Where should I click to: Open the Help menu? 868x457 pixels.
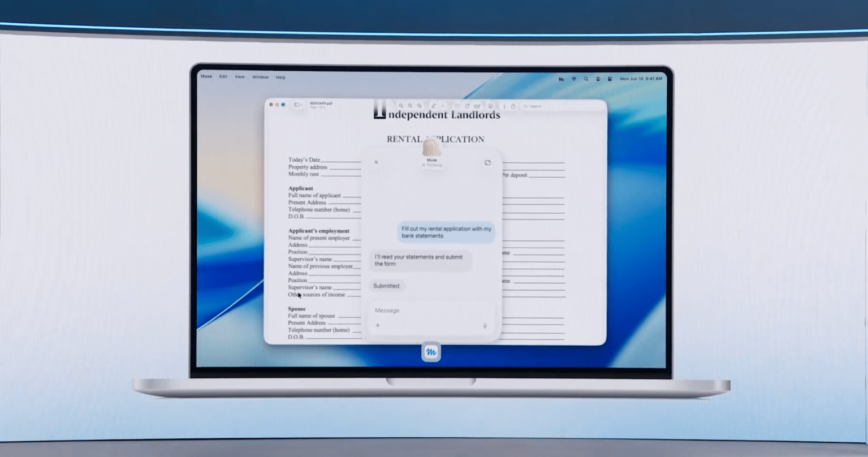pyautogui.click(x=280, y=77)
